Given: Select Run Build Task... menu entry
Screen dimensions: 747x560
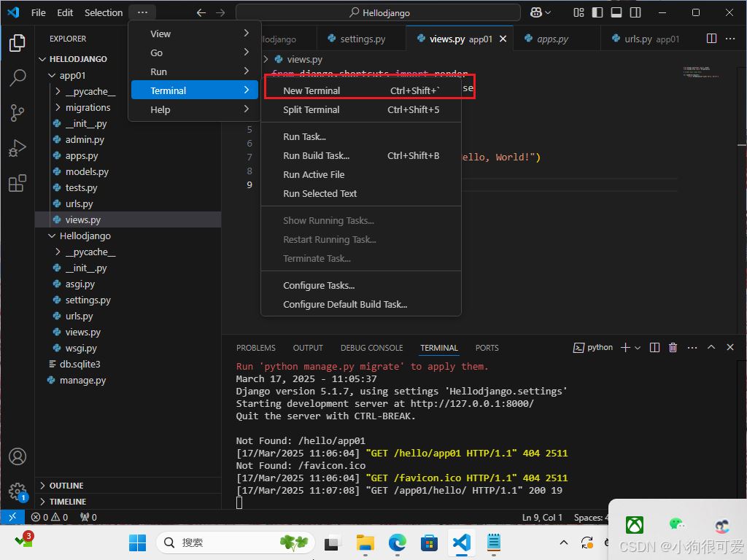Looking at the screenshot, I should pos(360,156).
